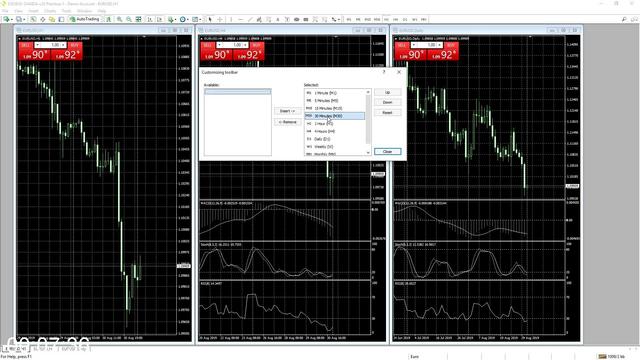Image resolution: width=640 pixels, height=360 pixels.
Task: Click the Selected list scrollbar down arrow
Action: click(368, 153)
